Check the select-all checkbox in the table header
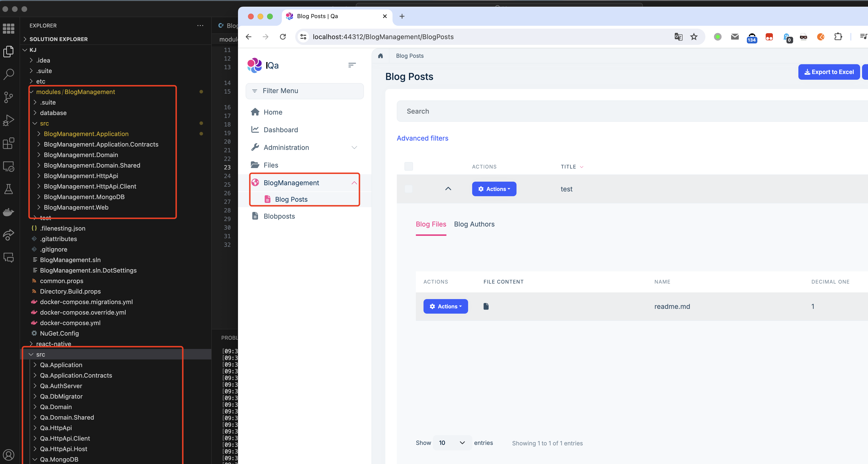Image resolution: width=868 pixels, height=464 pixels. tap(408, 166)
